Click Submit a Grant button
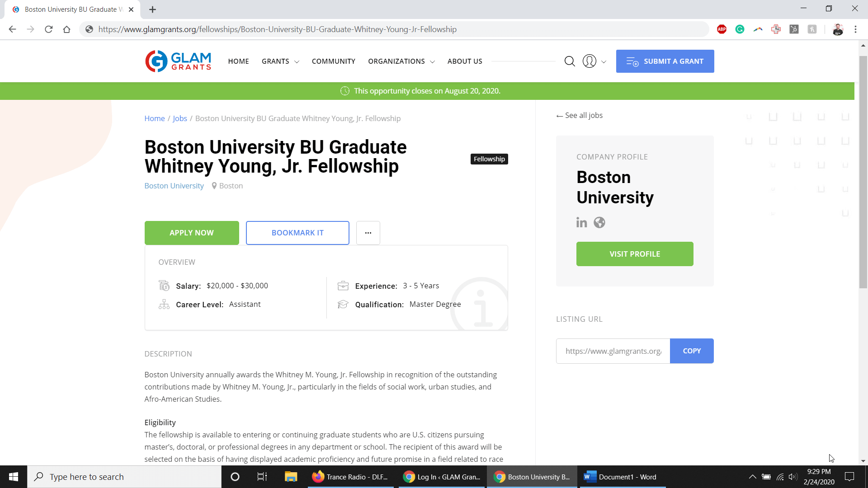 665,61
